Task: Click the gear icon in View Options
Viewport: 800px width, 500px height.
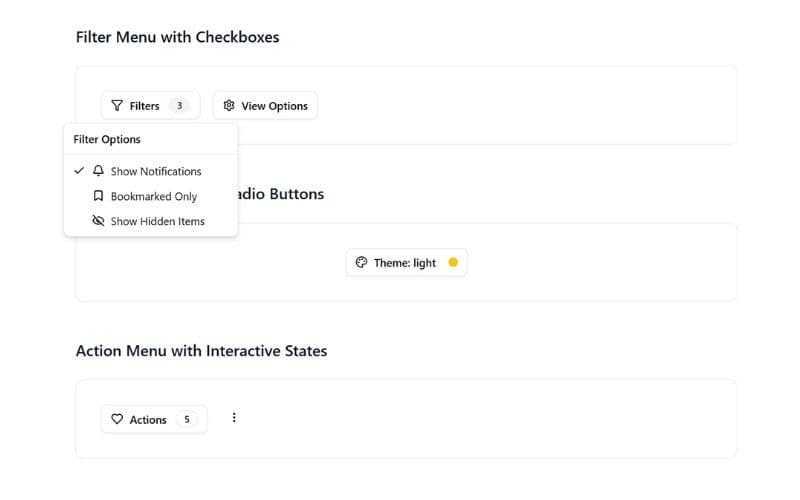Action: (229, 106)
